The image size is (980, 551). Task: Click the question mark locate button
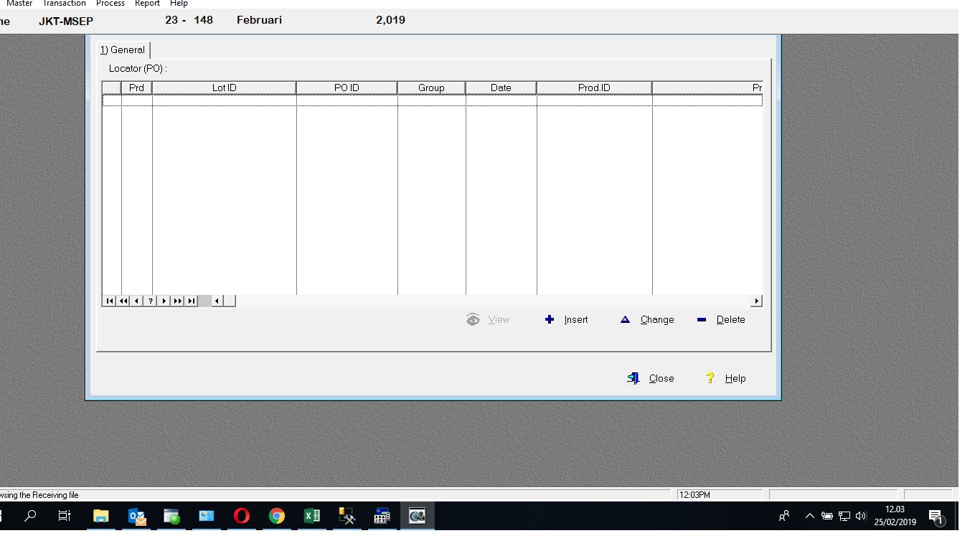pyautogui.click(x=151, y=301)
